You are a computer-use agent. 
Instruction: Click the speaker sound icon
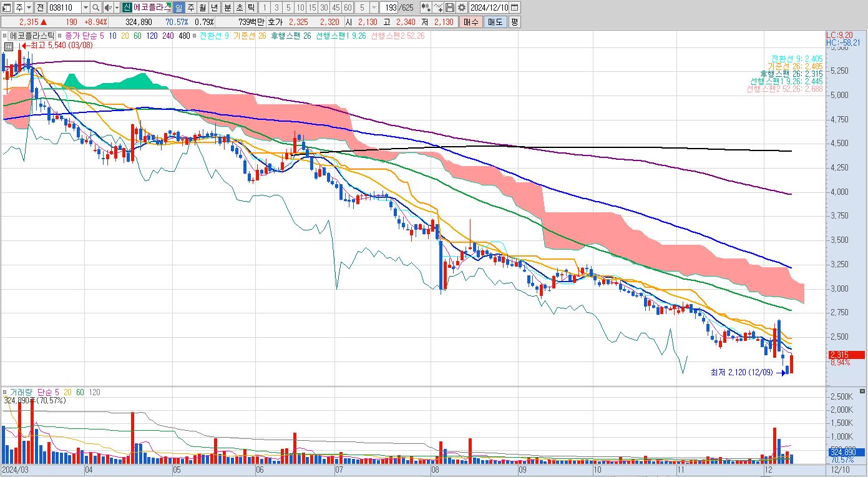[109, 7]
